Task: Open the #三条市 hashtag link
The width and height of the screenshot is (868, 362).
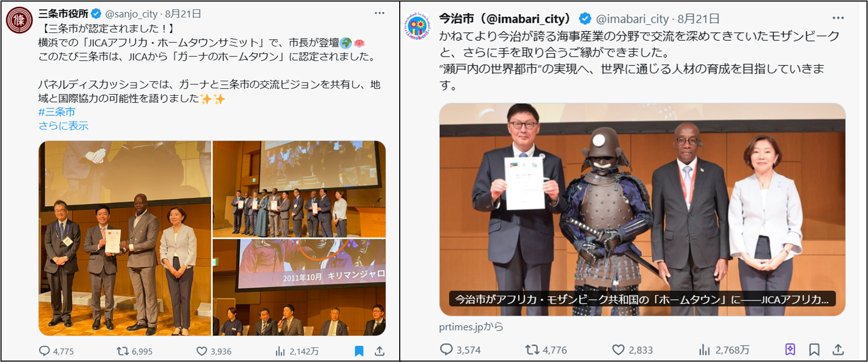Action: [x=57, y=112]
